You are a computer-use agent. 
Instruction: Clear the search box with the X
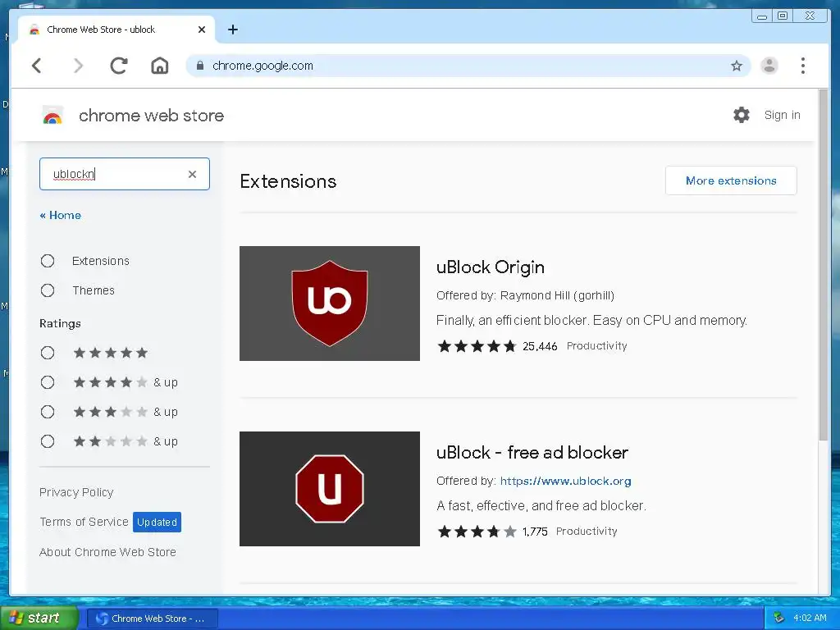tap(192, 174)
